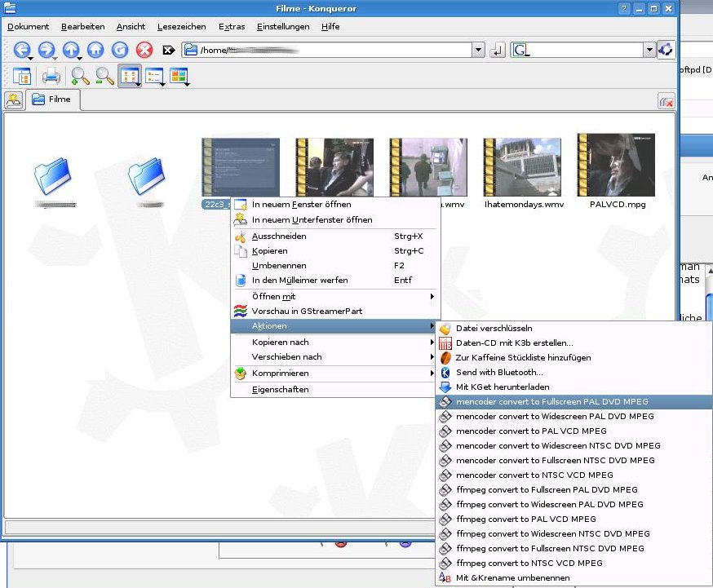Image resolution: width=713 pixels, height=588 pixels.
Task: Expand the Aktionen submenu entry
Action: point(335,326)
